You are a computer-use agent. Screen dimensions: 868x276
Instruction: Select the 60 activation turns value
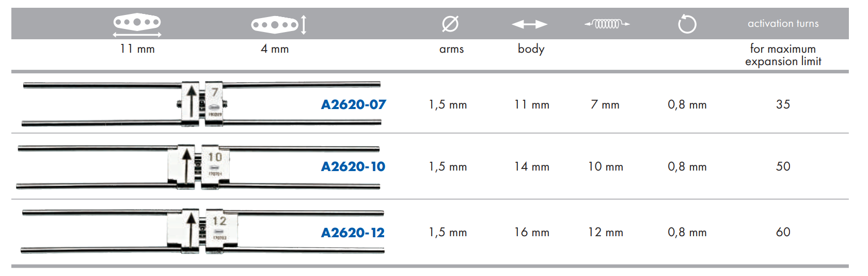point(783,232)
